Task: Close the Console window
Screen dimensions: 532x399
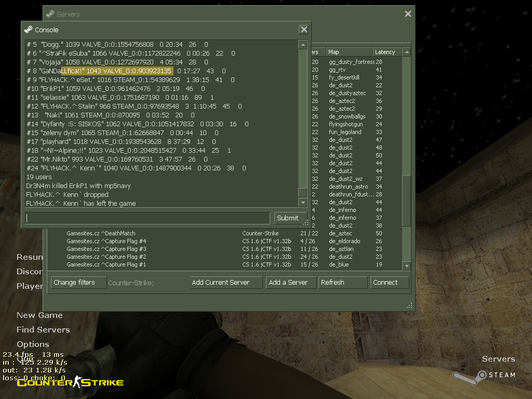Action: coord(304,30)
